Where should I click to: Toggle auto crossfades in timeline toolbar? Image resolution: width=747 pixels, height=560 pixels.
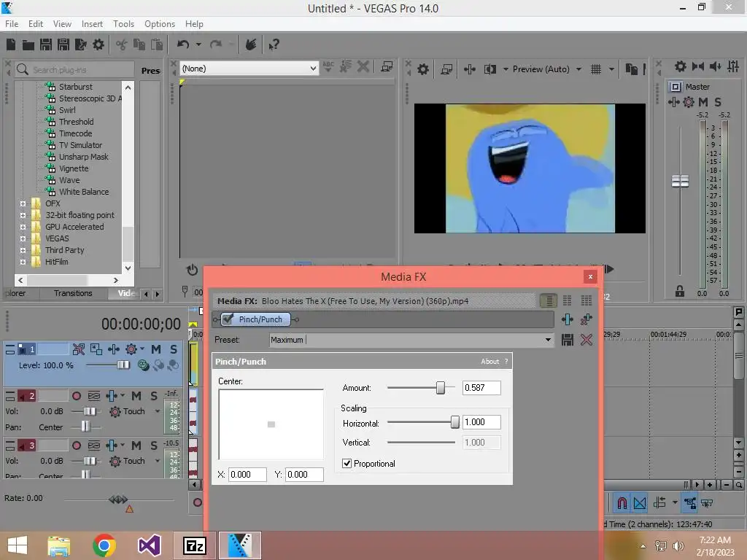640,503
